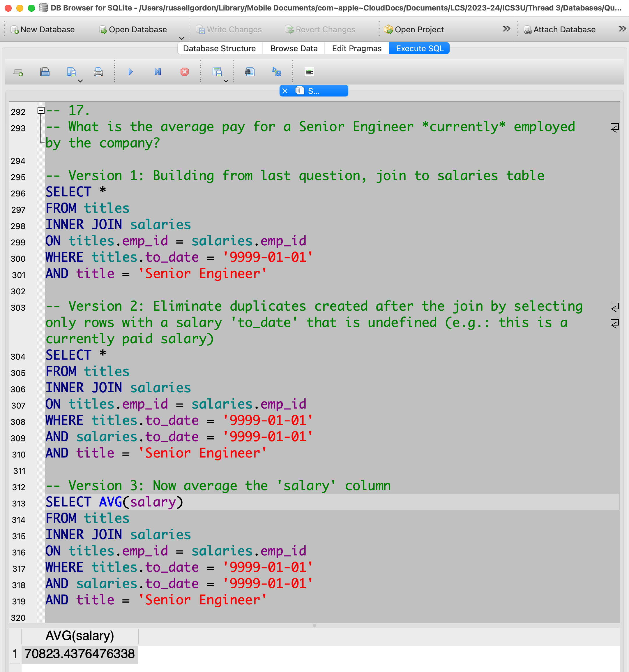Image resolution: width=629 pixels, height=672 pixels.
Task: Open find text binoculars icon
Action: tap(250, 72)
